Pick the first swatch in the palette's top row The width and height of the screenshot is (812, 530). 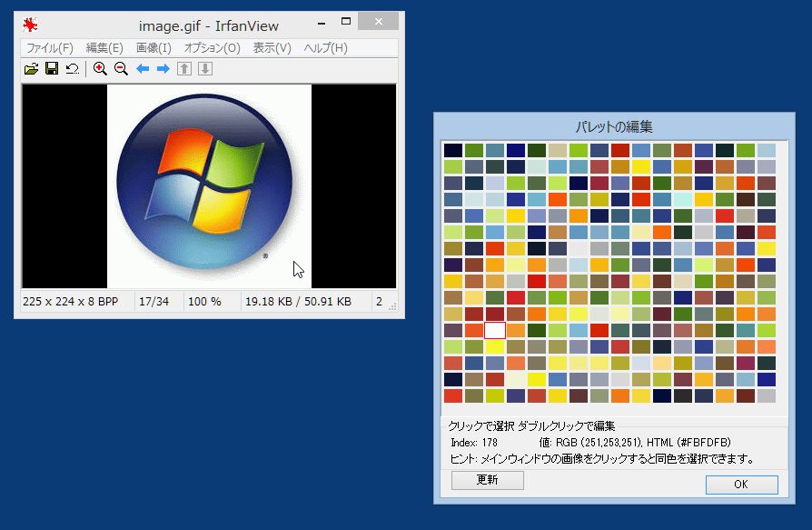tap(453, 150)
